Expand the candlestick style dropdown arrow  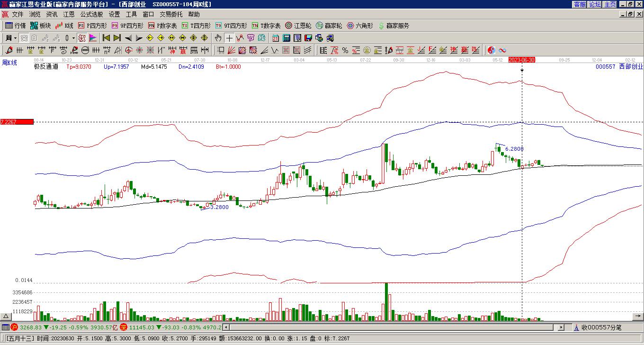point(73,38)
